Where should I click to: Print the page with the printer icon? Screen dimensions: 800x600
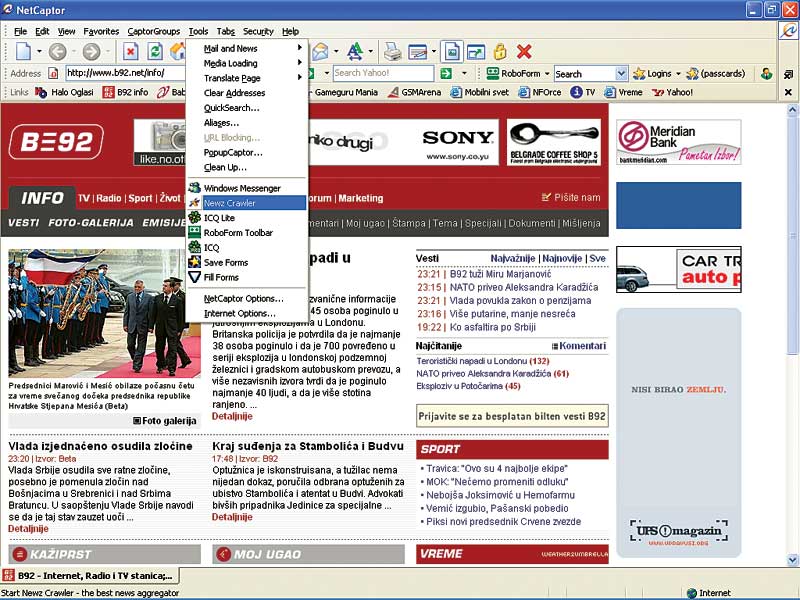(392, 52)
